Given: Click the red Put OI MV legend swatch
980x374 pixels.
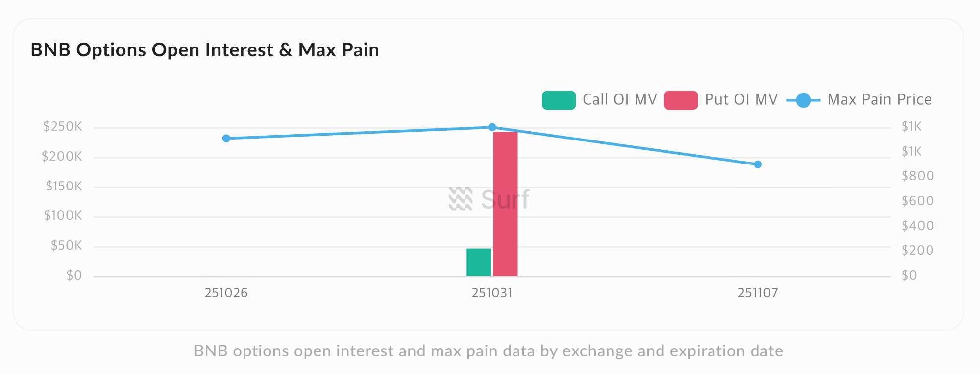Looking at the screenshot, I should click(x=681, y=100).
